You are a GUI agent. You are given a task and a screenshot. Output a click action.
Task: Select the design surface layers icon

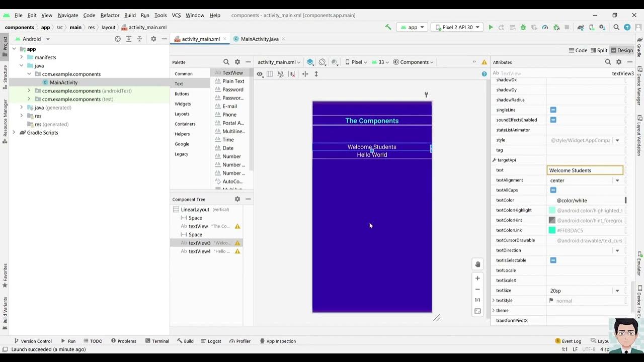(x=310, y=62)
